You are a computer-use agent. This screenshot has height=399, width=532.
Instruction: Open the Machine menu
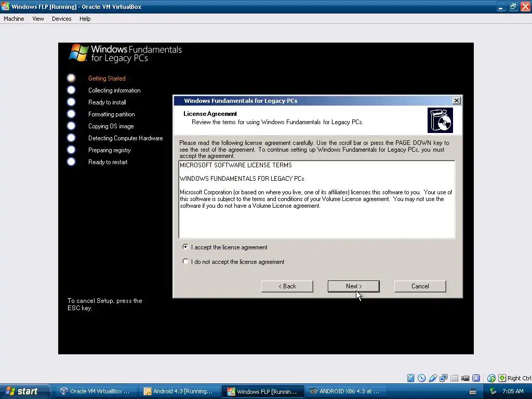(14, 19)
